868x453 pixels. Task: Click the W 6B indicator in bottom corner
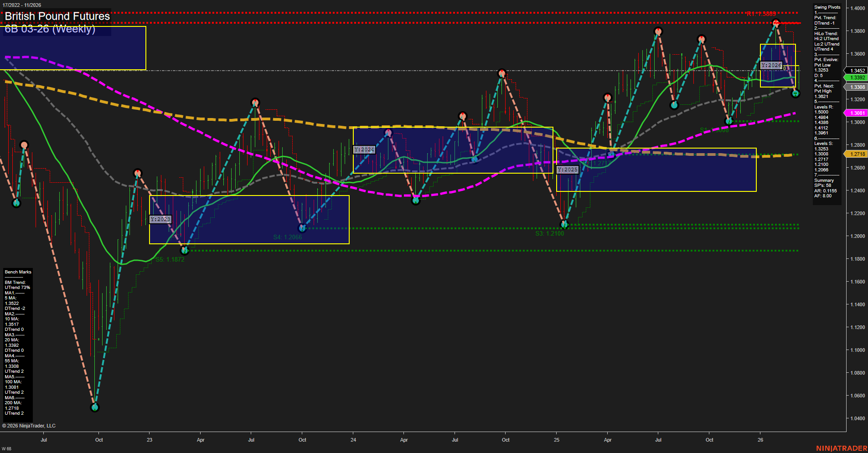click(x=6, y=448)
